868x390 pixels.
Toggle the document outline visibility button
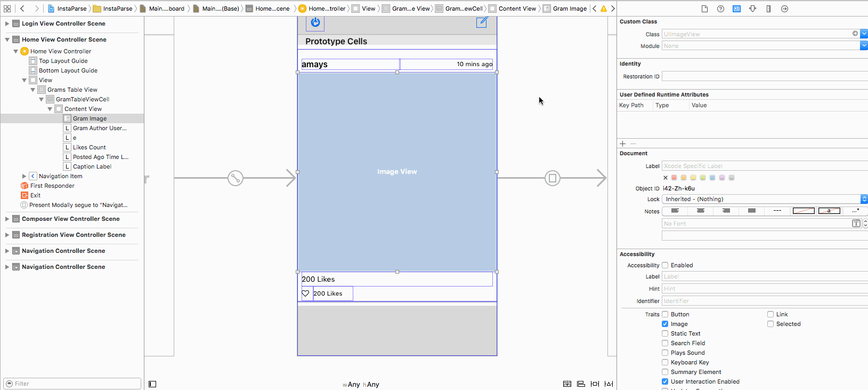[x=152, y=384]
